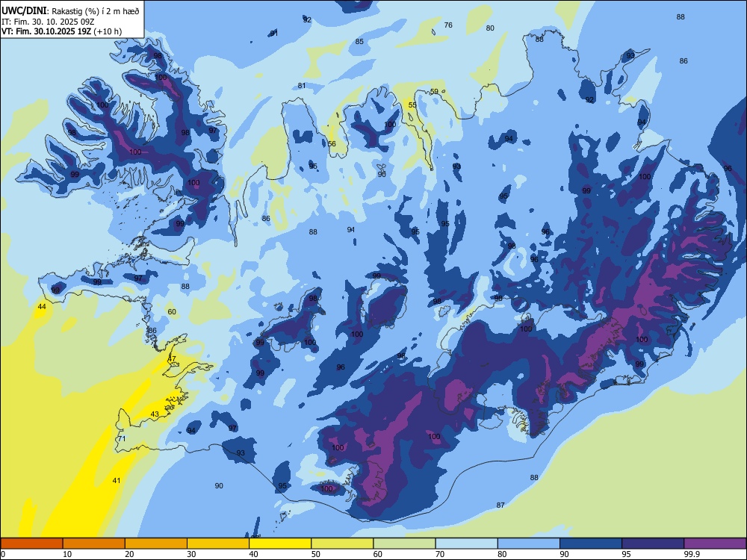Click the medium blue 80–90 legend swatch
Viewport: 747px width, 560px height.
529,544
